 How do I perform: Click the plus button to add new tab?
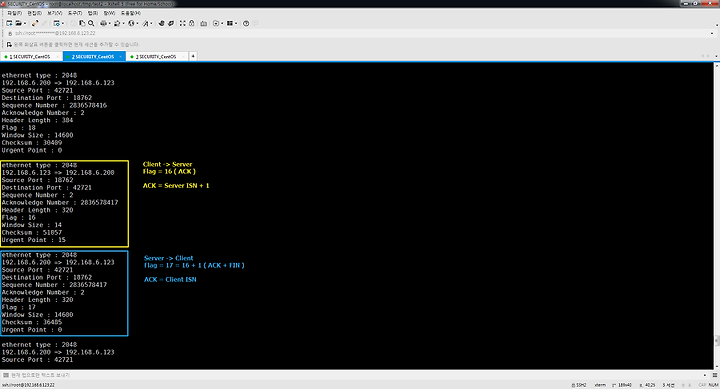click(193, 56)
